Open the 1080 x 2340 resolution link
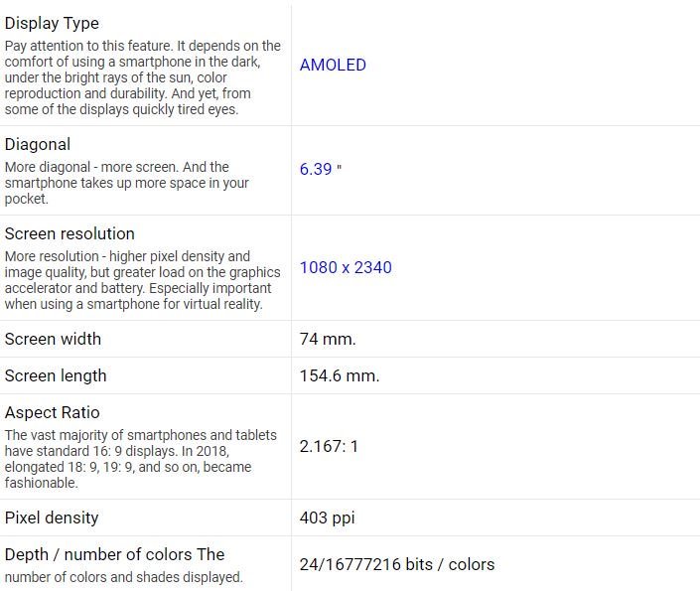The height and width of the screenshot is (591, 700). point(346,267)
